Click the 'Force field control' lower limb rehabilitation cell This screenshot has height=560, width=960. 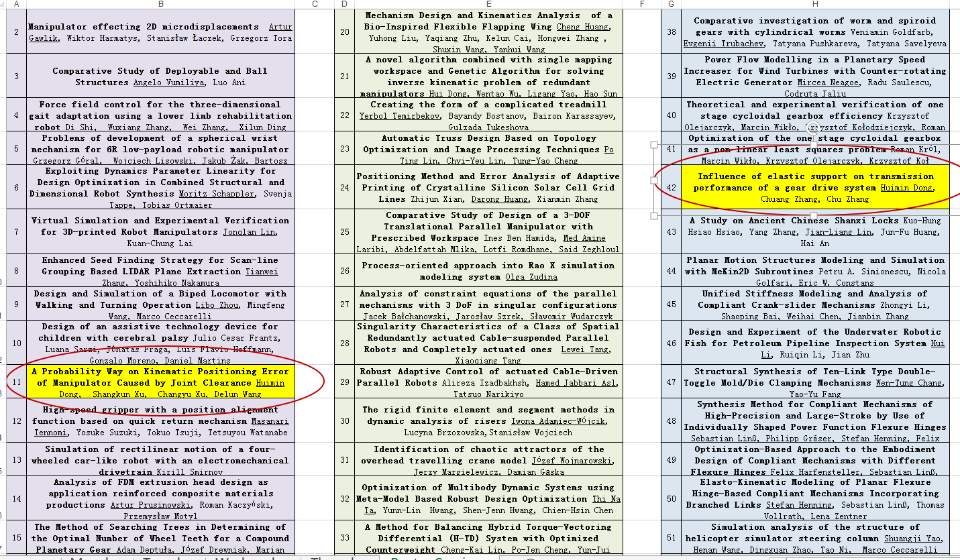click(160, 115)
